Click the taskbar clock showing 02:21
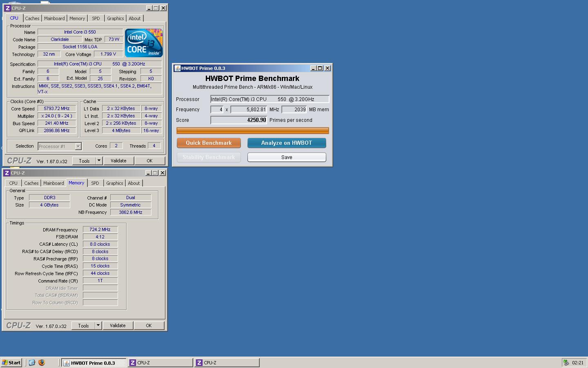 [578, 363]
